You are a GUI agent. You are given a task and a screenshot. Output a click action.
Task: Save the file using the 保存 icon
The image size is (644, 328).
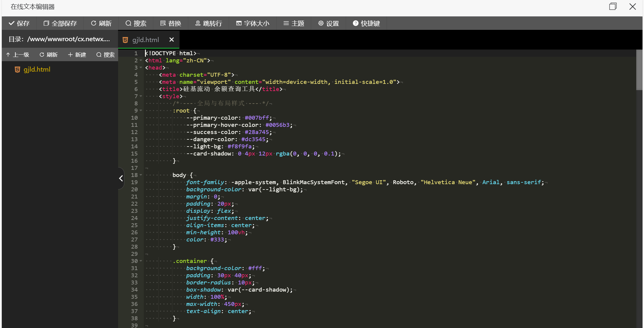coord(11,23)
